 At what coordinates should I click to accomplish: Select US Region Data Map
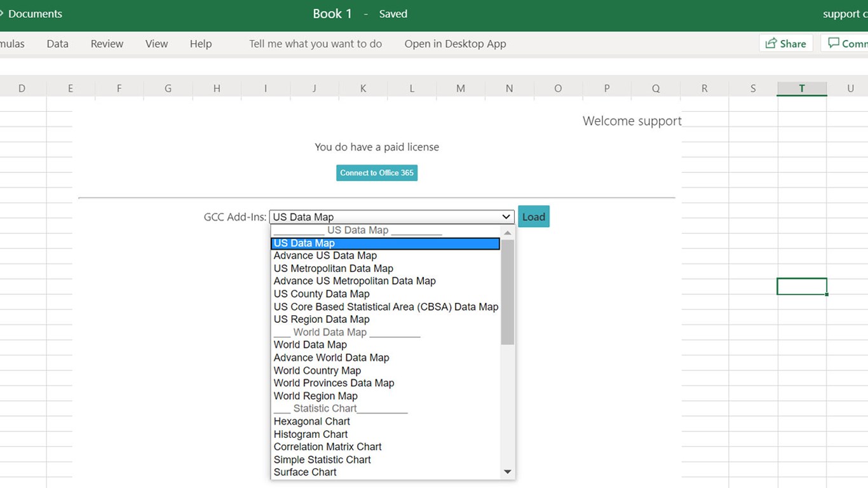tap(386, 320)
